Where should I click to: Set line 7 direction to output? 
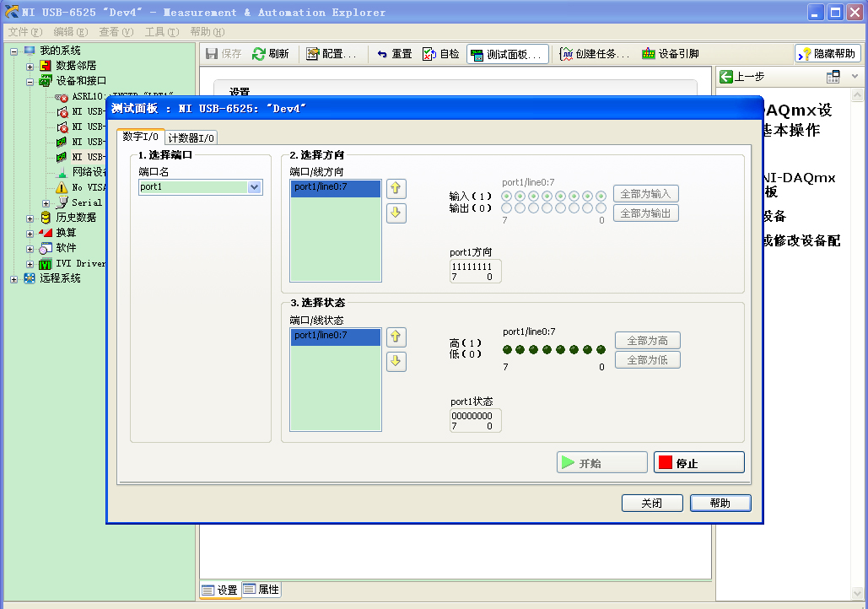[x=506, y=208]
